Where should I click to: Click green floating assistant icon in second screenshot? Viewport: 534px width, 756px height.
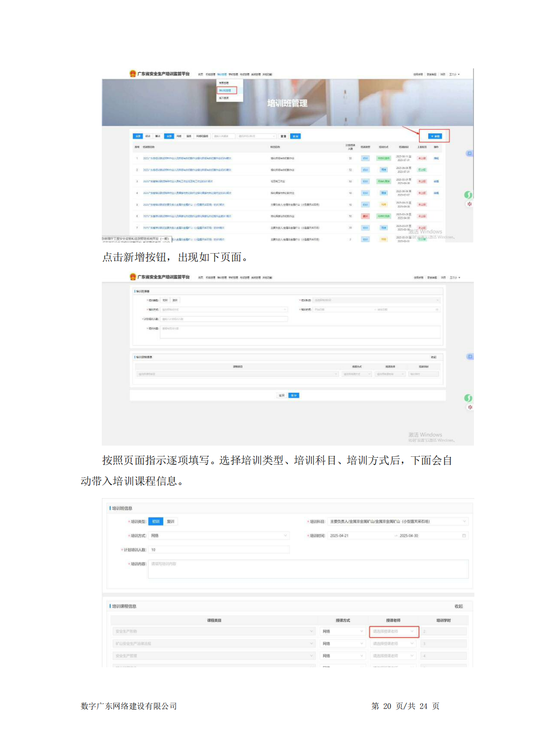click(468, 398)
